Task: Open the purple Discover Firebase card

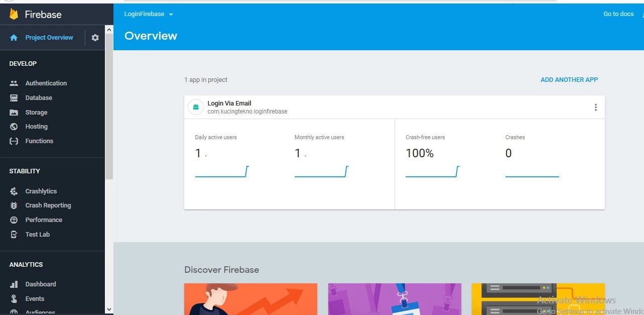Action: click(395, 299)
